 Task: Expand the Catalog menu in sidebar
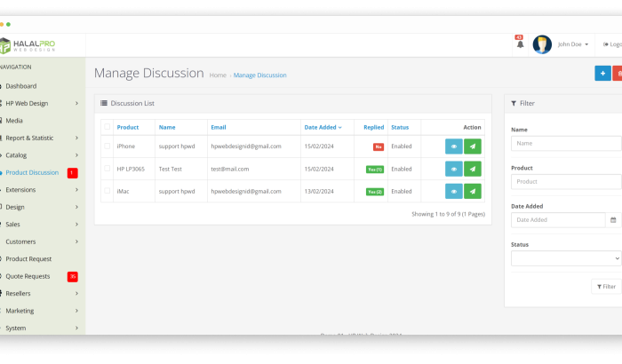[x=41, y=154]
